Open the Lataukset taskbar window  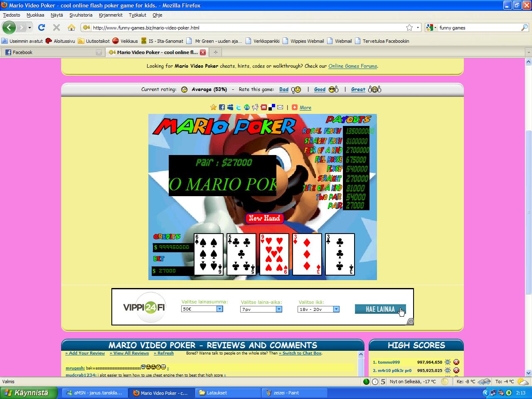tap(228, 393)
